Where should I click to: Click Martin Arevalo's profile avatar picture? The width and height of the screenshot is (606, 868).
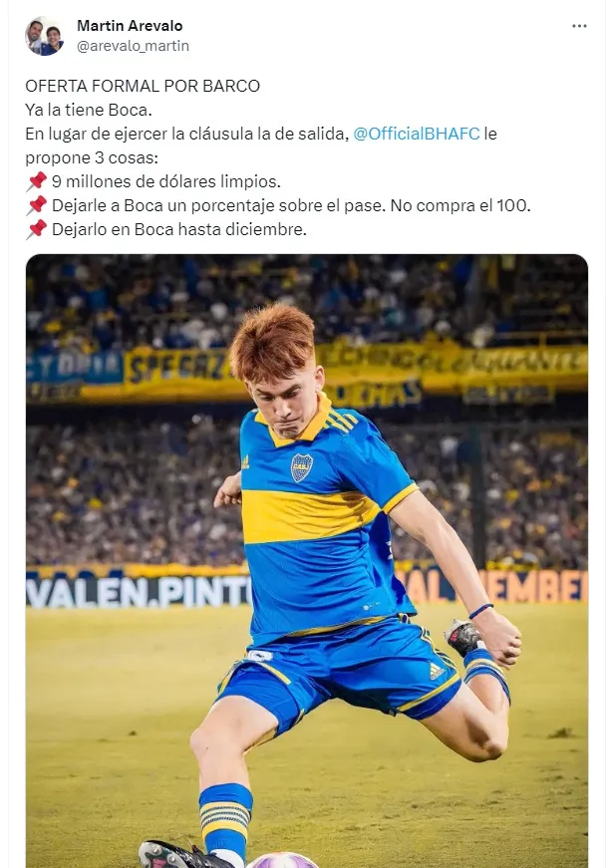point(44,36)
